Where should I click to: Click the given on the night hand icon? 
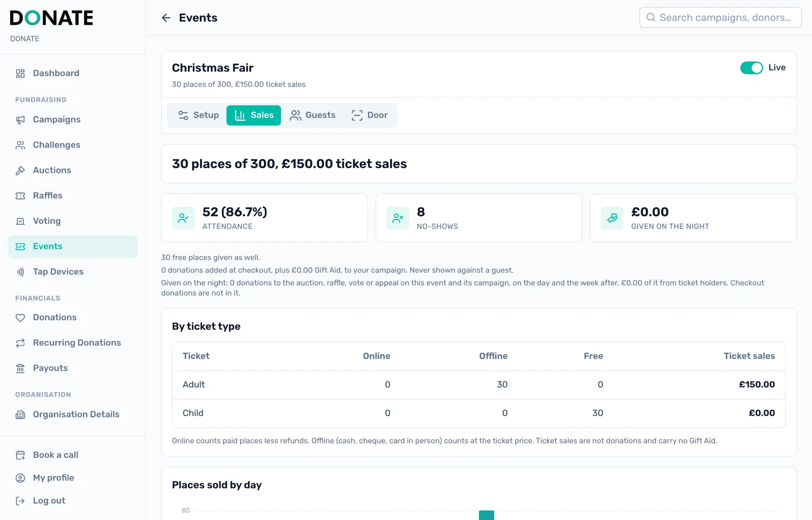[x=612, y=218]
